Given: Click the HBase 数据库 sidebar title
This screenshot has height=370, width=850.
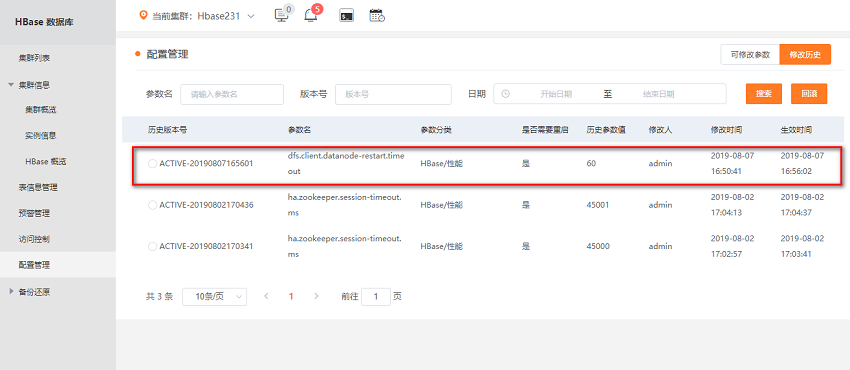Looking at the screenshot, I should [44, 22].
